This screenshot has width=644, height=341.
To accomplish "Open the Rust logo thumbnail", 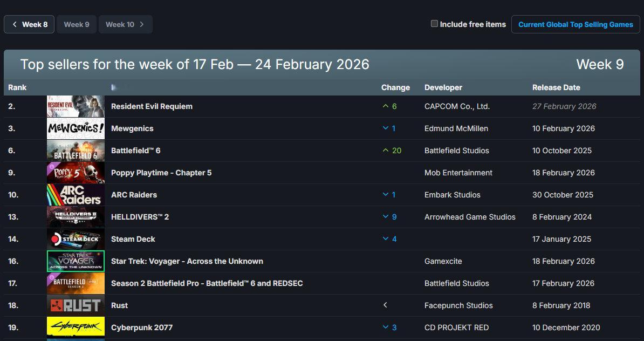I will [76, 306].
